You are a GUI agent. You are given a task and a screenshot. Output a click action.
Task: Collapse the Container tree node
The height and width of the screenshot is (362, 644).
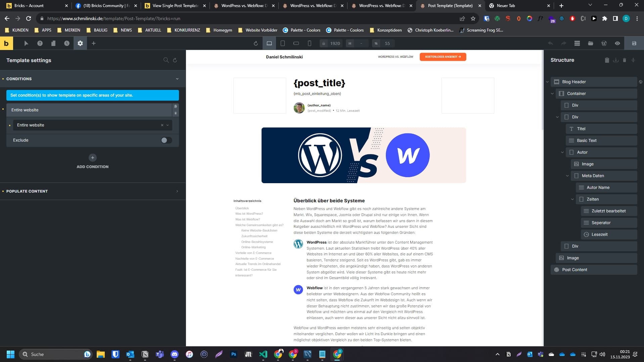552,94
